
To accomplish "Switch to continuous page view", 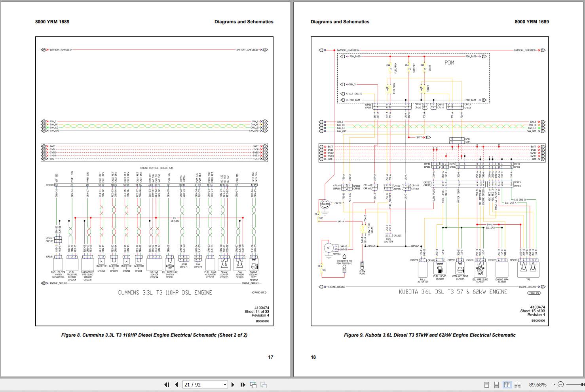I will [x=497, y=384].
